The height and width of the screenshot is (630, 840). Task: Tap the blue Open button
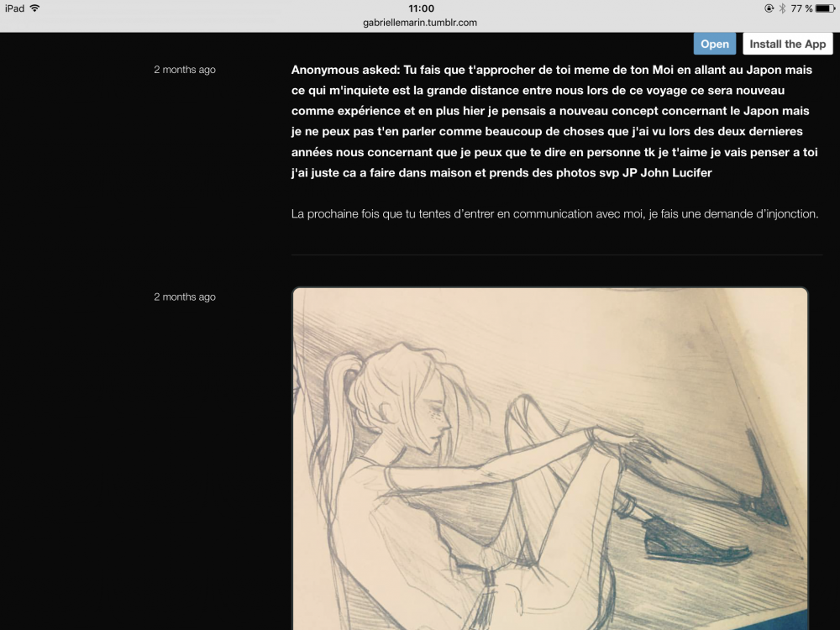point(715,45)
